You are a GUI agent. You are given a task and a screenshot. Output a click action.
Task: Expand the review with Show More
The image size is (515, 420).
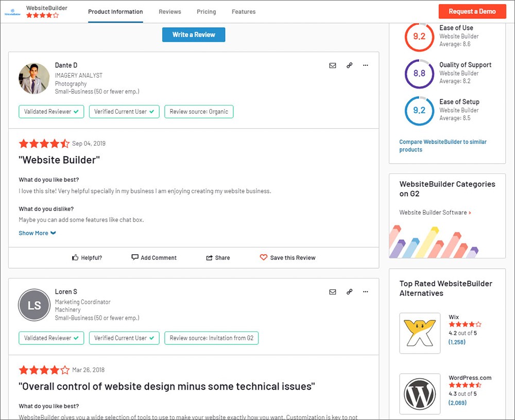coord(37,233)
